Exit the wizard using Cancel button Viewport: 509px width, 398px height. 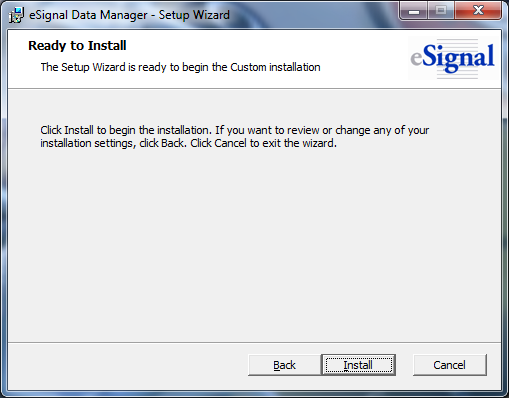(449, 365)
